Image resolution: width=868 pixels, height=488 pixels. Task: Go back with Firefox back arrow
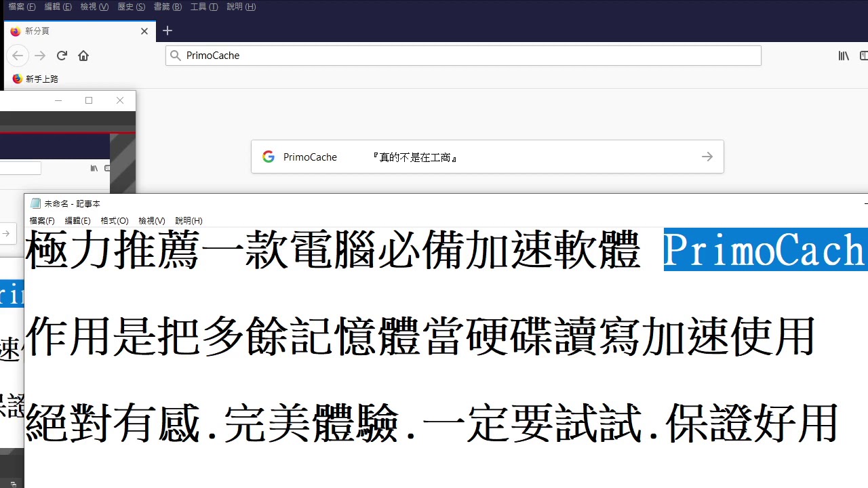coord(18,56)
